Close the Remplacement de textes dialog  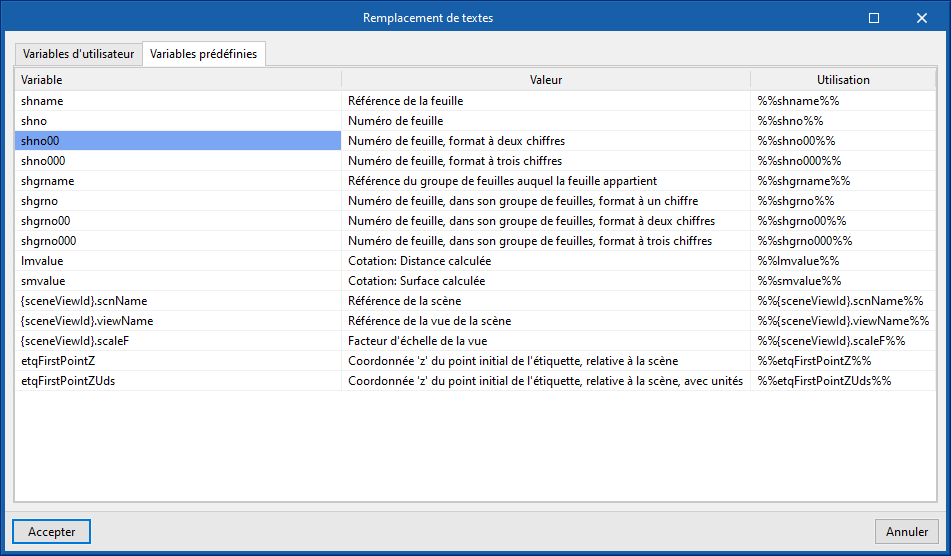pyautogui.click(x=921, y=18)
